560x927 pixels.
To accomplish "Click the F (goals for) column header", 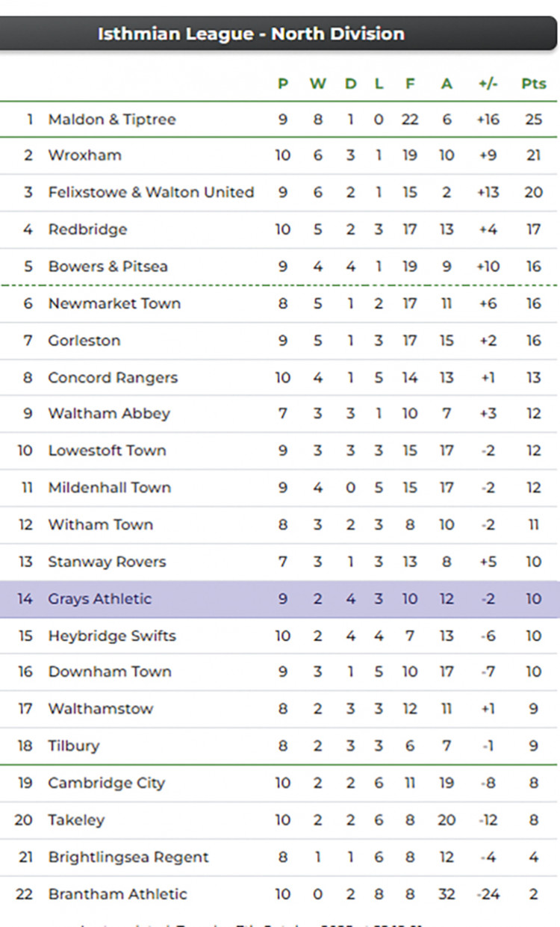I will pos(410,84).
